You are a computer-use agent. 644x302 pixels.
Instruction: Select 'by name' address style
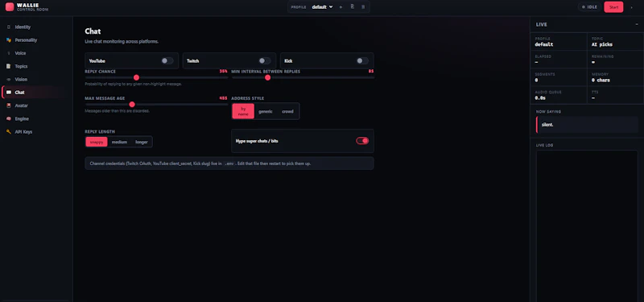(243, 111)
